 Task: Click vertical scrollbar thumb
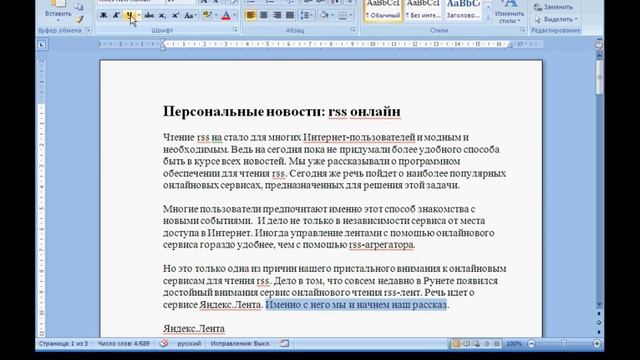coord(599,78)
